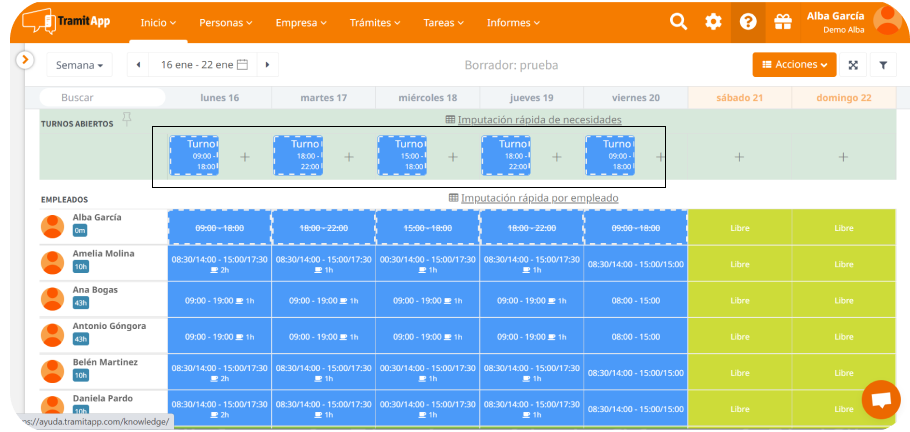Go to previous week arrow
Viewport: 910px width, 432px height.
tap(139, 65)
